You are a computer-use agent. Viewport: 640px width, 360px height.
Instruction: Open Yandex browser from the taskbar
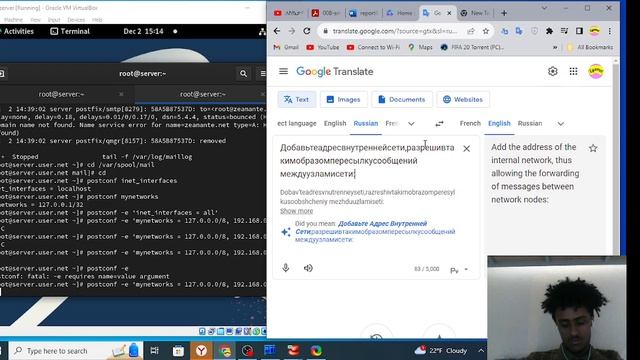pyautogui.click(x=201, y=351)
